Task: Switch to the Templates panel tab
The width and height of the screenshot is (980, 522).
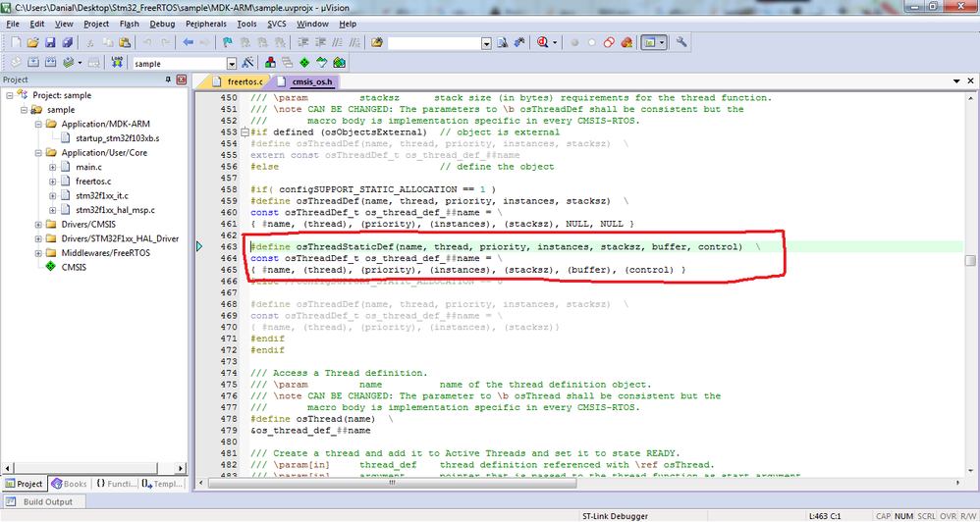Action: point(162,484)
